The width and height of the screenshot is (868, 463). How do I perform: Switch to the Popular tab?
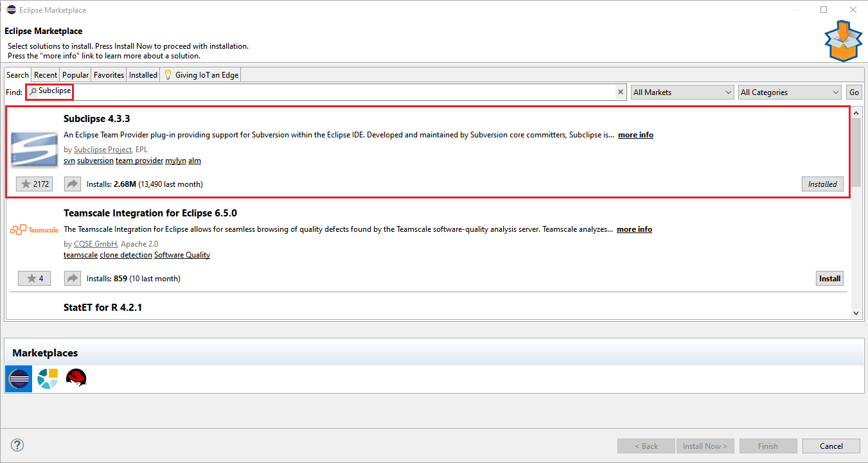[76, 75]
